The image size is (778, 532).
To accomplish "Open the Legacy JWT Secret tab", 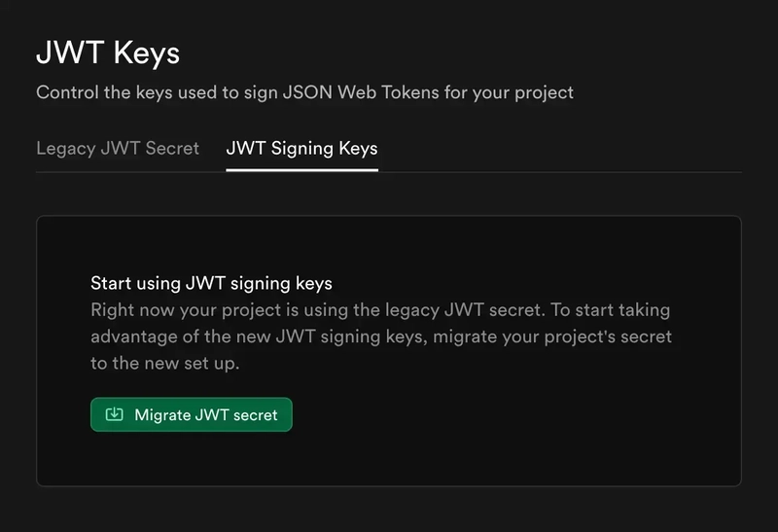I will [x=118, y=149].
